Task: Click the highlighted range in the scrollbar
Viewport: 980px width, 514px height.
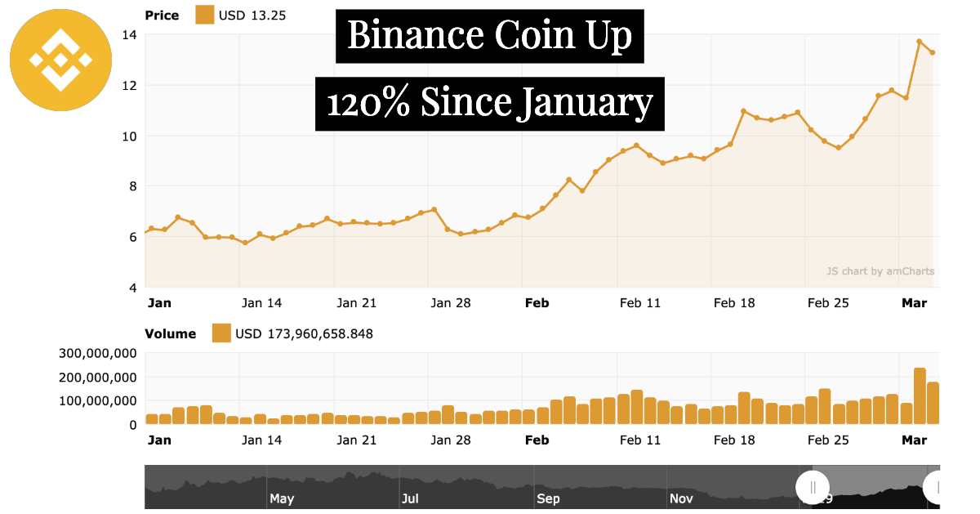Action: 874,488
